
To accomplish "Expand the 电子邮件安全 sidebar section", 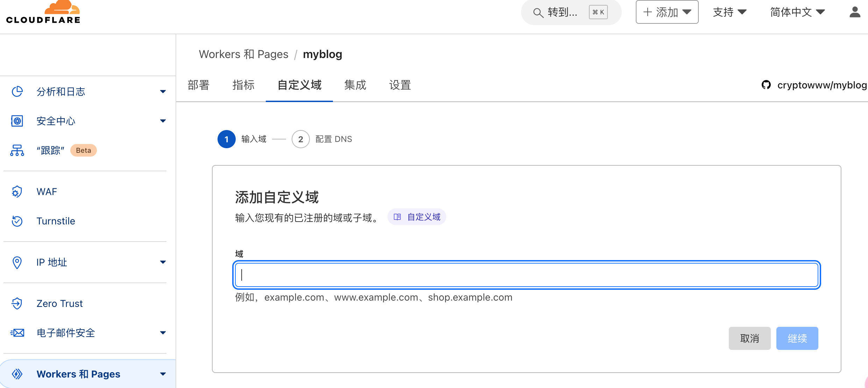I will pos(163,333).
